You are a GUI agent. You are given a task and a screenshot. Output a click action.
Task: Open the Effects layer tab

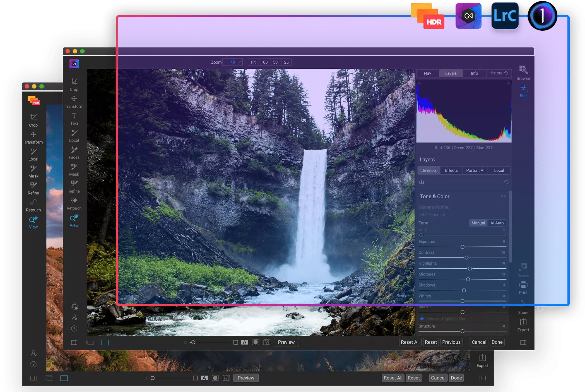(x=451, y=170)
